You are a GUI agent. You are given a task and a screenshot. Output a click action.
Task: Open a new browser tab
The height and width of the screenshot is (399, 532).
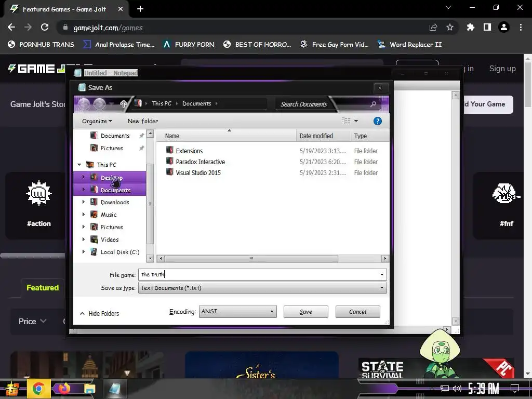140,9
